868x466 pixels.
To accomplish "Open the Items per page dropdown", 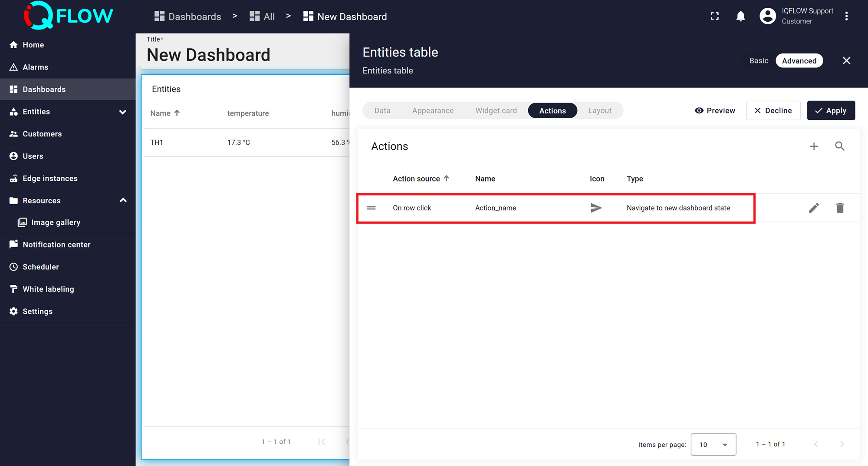I will (x=713, y=444).
